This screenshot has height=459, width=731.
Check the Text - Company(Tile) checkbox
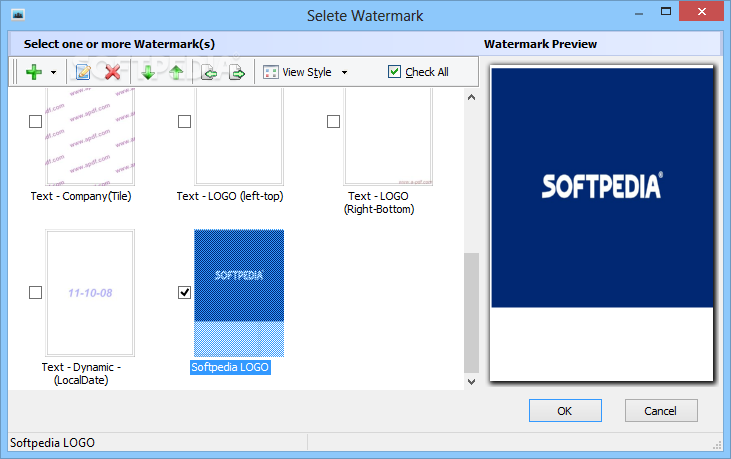point(35,122)
